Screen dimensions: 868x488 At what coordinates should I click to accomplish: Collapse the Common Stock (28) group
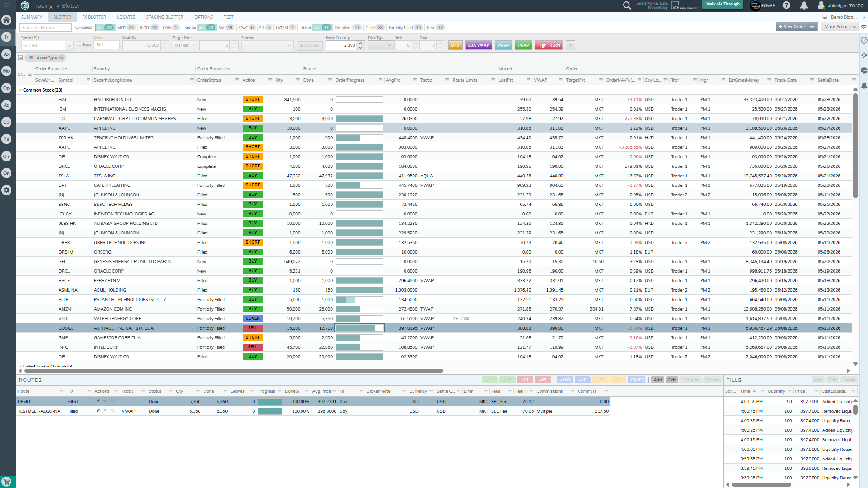[20, 90]
